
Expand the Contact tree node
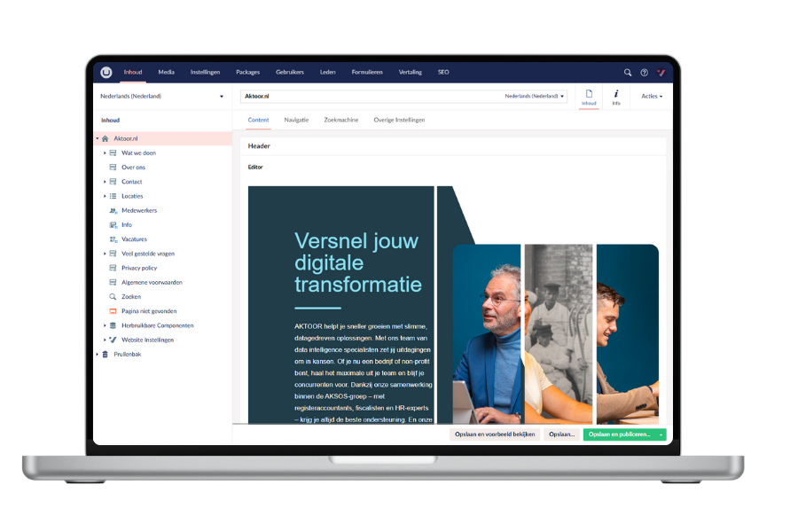click(x=105, y=182)
